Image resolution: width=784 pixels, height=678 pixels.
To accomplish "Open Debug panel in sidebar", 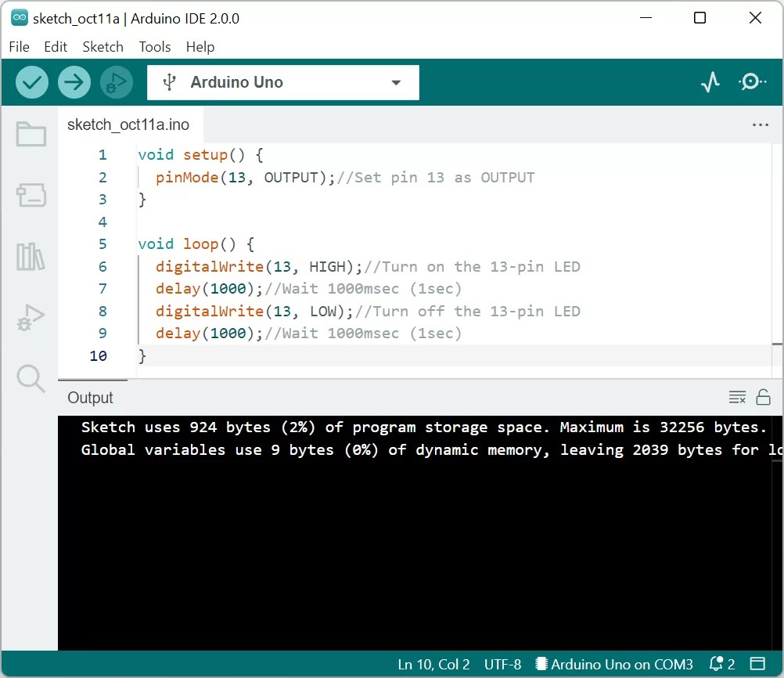I will coord(31,317).
